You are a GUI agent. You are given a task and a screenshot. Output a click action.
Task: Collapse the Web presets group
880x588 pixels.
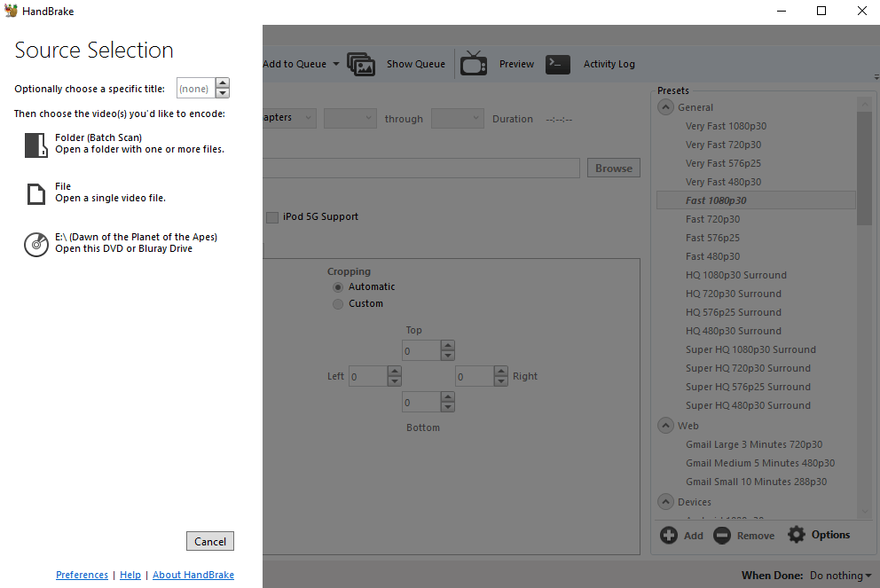point(665,426)
